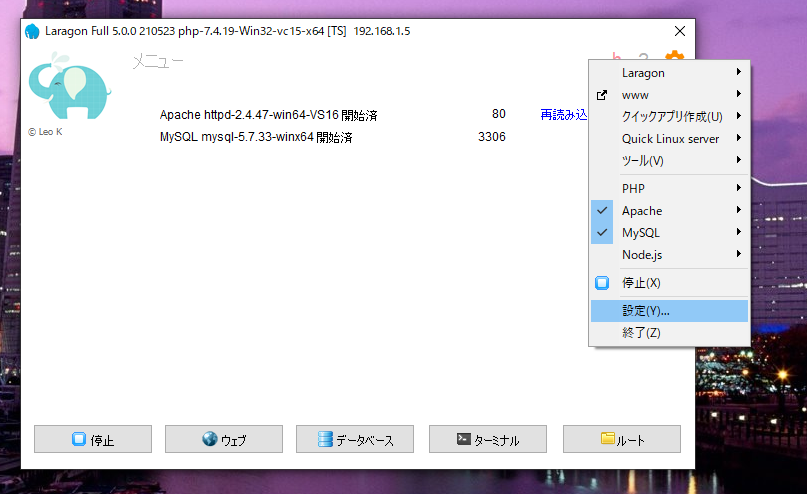Click the external link icon beside www
807x494 pixels.
(602, 95)
